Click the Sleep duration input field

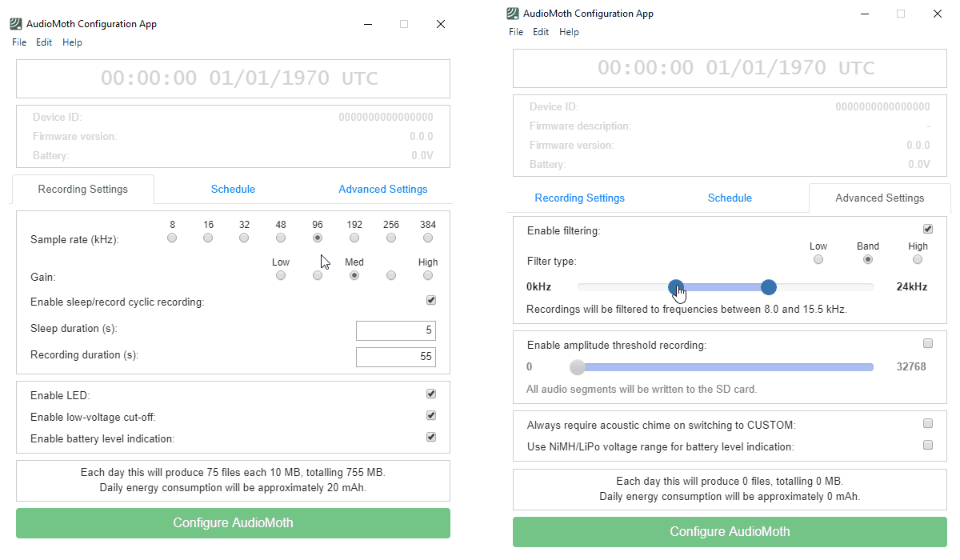click(x=396, y=330)
